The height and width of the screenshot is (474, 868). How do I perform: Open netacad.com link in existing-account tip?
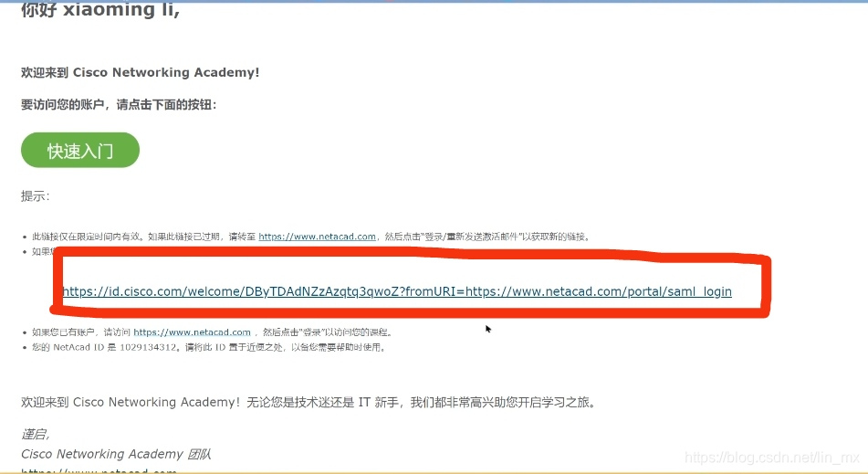192,332
